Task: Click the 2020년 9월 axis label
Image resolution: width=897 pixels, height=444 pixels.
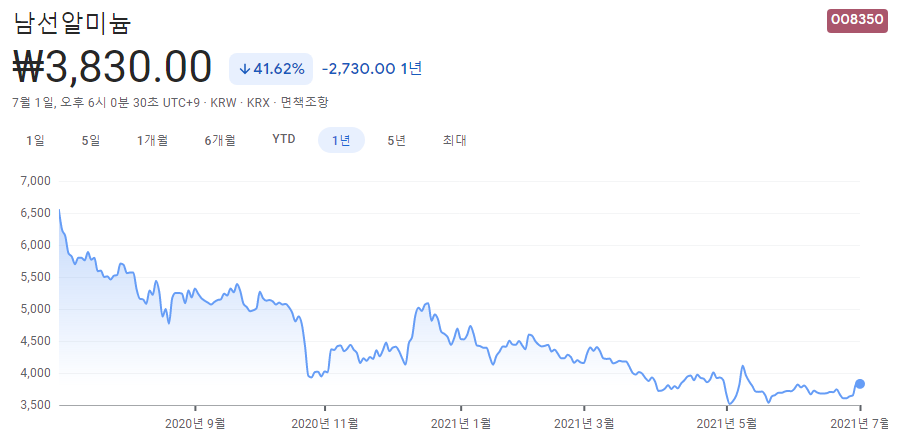Action: click(x=195, y=424)
